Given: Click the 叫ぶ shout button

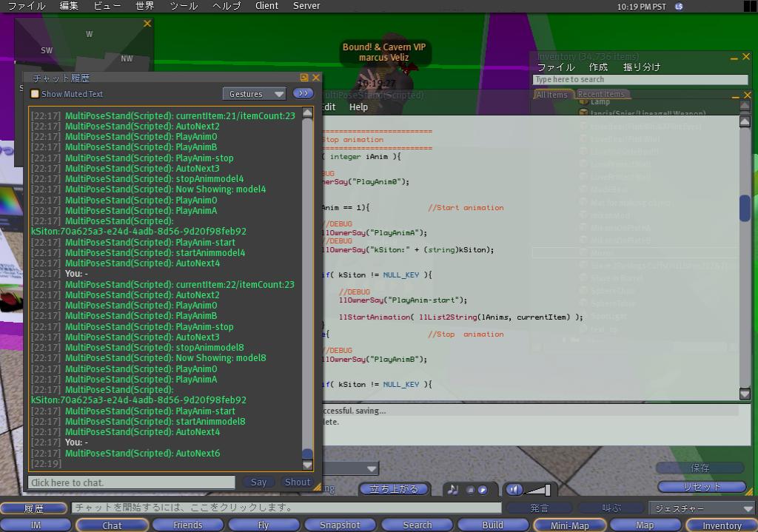Looking at the screenshot, I should 611,508.
